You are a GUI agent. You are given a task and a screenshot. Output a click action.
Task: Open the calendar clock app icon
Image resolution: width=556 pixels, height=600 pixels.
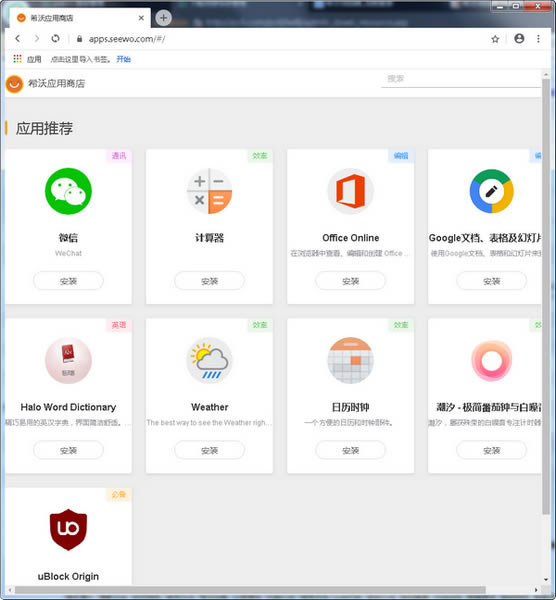(351, 360)
